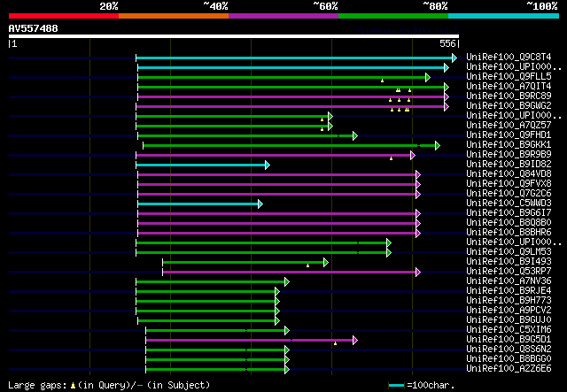
Task: Click the yellow gap marker under B9I493 alignment
Action: point(307,265)
